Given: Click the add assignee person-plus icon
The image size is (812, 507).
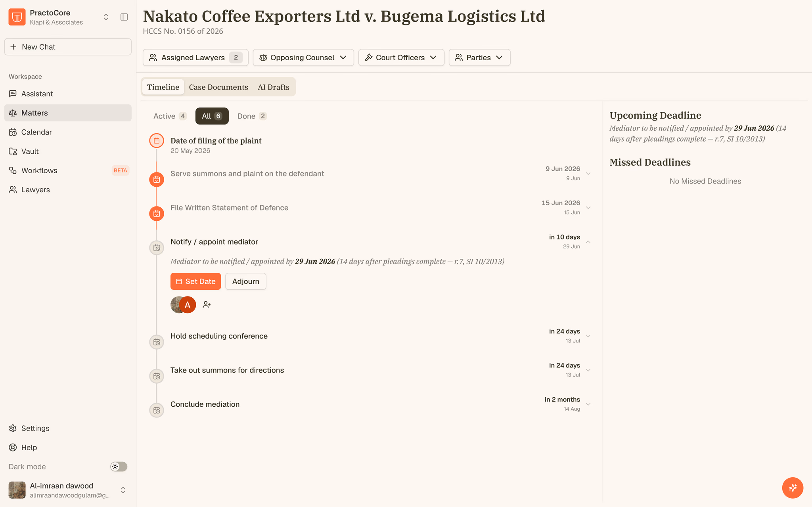Looking at the screenshot, I should [207, 305].
